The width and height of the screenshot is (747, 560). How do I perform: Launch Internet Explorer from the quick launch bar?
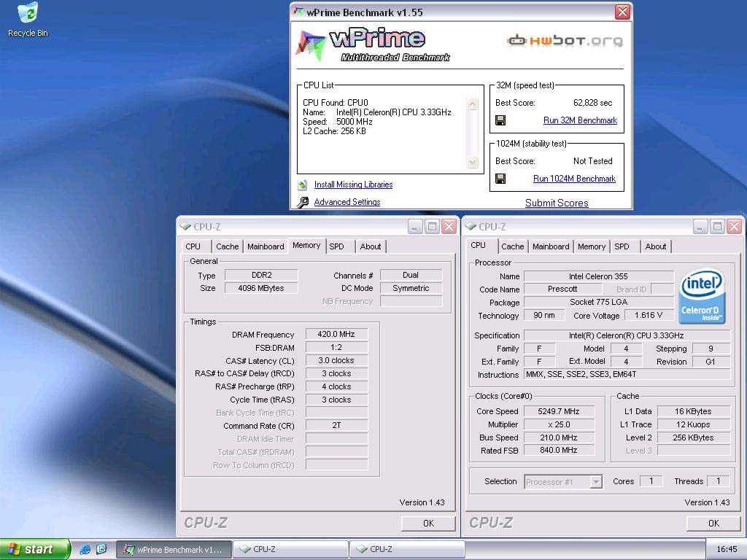85,549
